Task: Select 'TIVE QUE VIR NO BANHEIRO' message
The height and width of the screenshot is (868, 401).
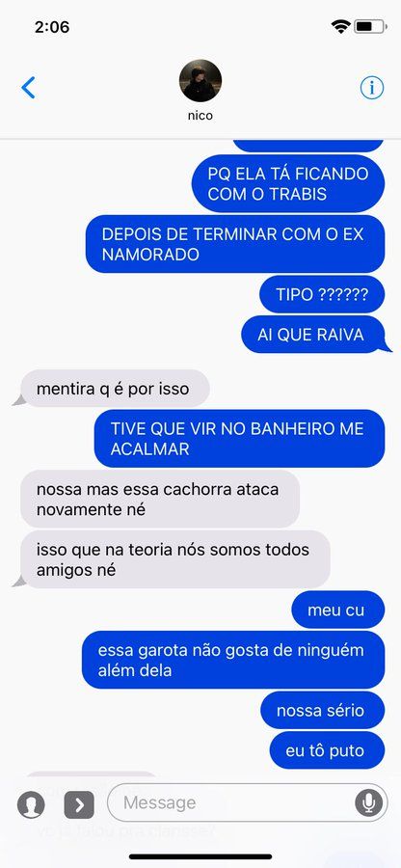Action: point(239,439)
